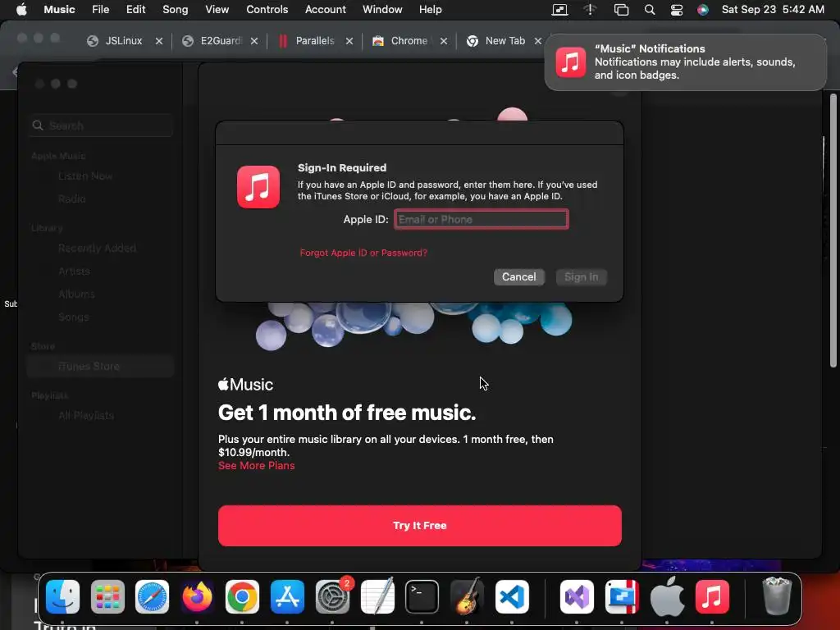Click the date and time in menu bar
The image size is (840, 630).
(773, 9)
